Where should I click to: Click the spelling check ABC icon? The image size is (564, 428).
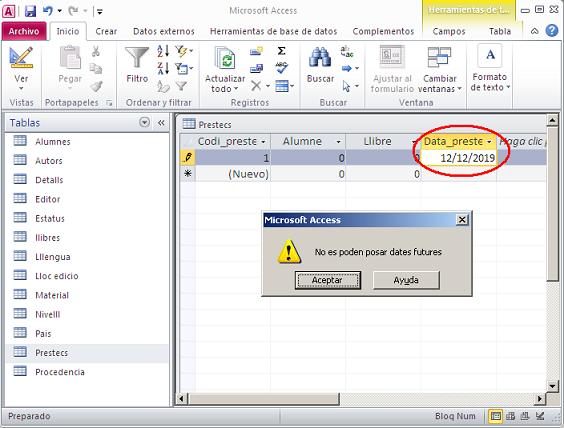click(281, 68)
